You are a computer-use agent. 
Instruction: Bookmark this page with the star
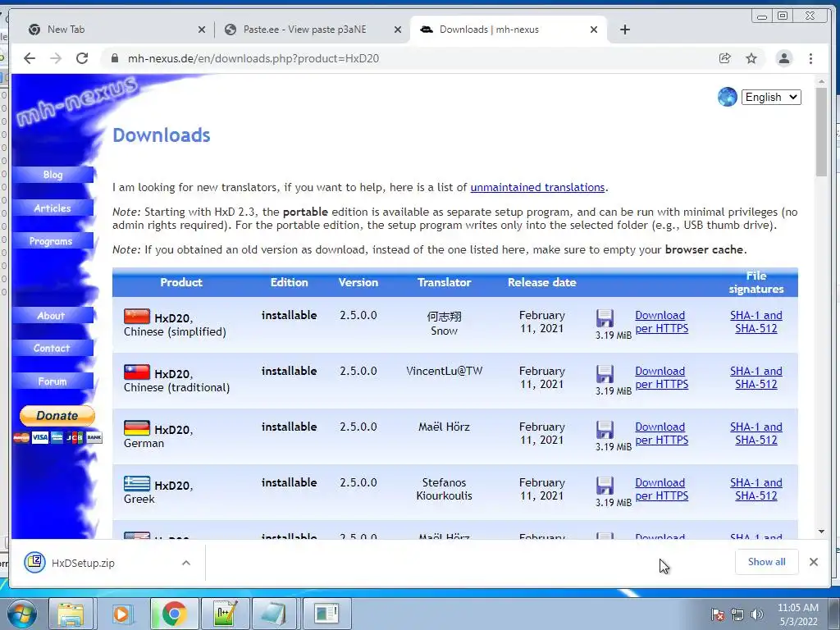pos(751,58)
